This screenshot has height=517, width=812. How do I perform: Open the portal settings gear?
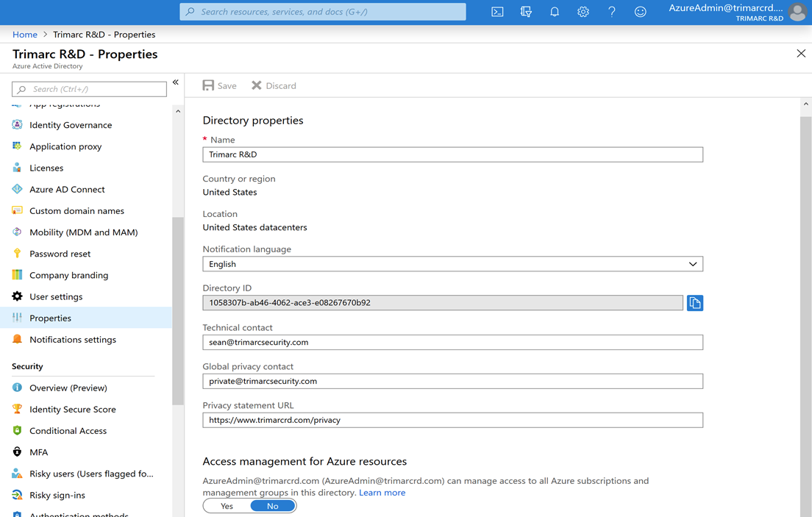[583, 12]
